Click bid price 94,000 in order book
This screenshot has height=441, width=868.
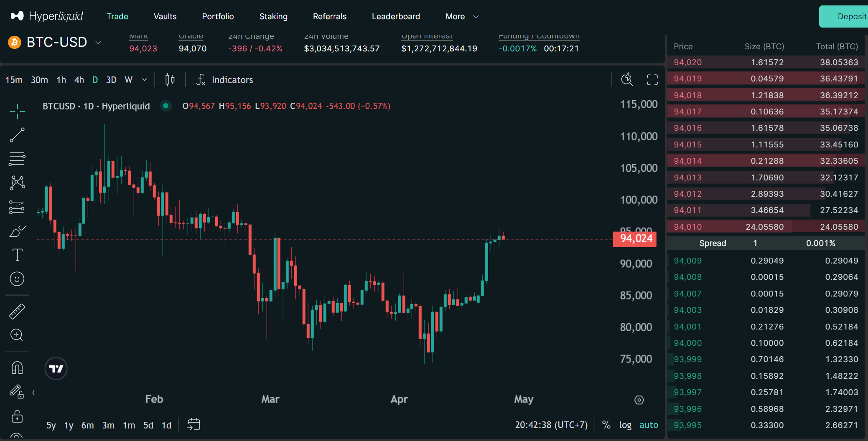click(687, 343)
